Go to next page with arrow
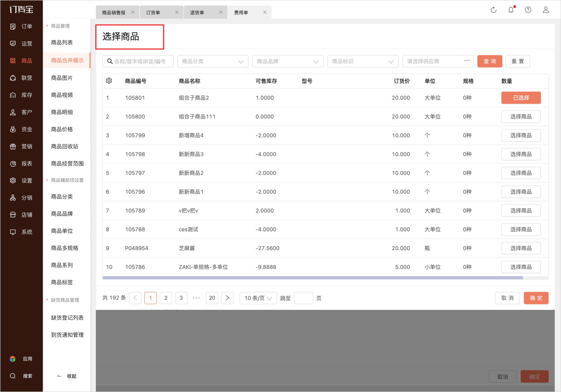561x392 pixels. [x=227, y=298]
